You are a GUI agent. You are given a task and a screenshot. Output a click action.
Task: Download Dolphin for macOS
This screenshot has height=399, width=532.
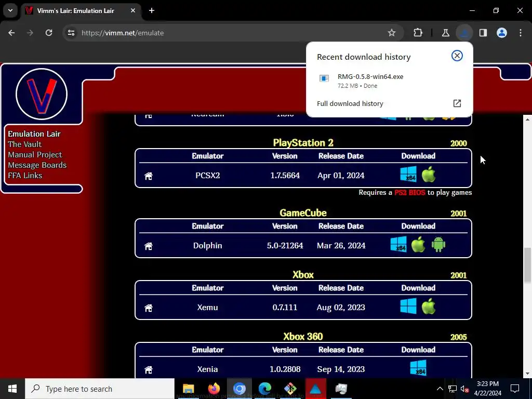click(x=418, y=245)
